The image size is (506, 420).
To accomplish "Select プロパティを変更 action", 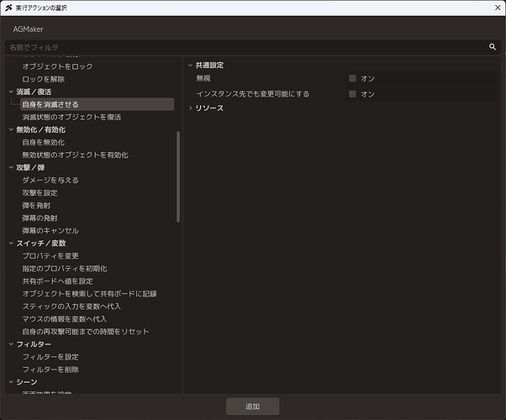I will click(50, 256).
